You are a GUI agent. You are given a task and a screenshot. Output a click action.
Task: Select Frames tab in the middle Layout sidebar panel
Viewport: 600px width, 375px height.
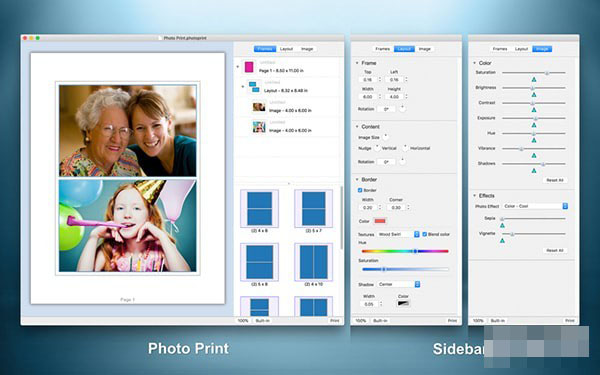[383, 49]
